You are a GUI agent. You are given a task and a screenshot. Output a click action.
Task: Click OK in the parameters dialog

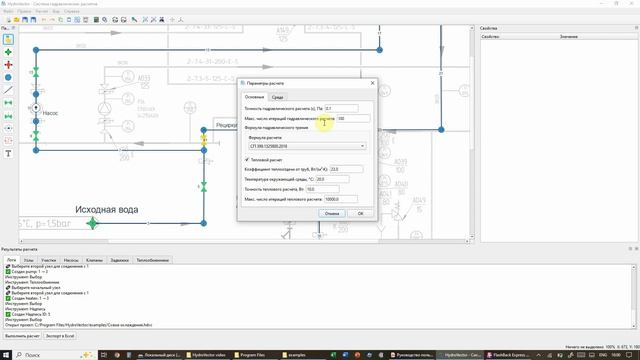(x=360, y=213)
